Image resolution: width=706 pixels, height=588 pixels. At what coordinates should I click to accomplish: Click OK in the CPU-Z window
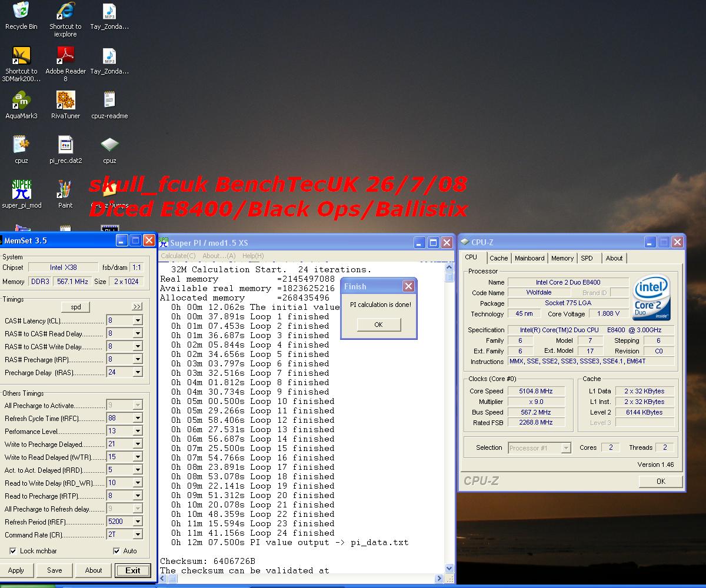click(661, 481)
